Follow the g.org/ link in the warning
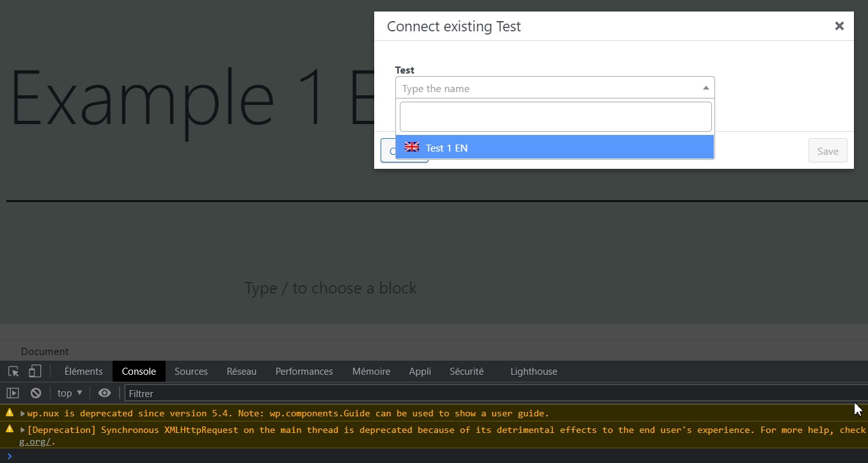868x463 pixels. click(x=36, y=441)
